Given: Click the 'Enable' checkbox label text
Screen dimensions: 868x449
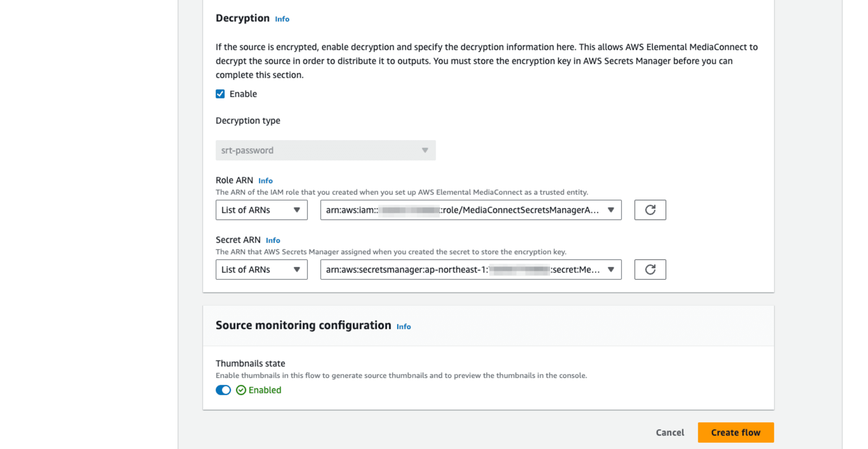Looking at the screenshot, I should (x=243, y=94).
